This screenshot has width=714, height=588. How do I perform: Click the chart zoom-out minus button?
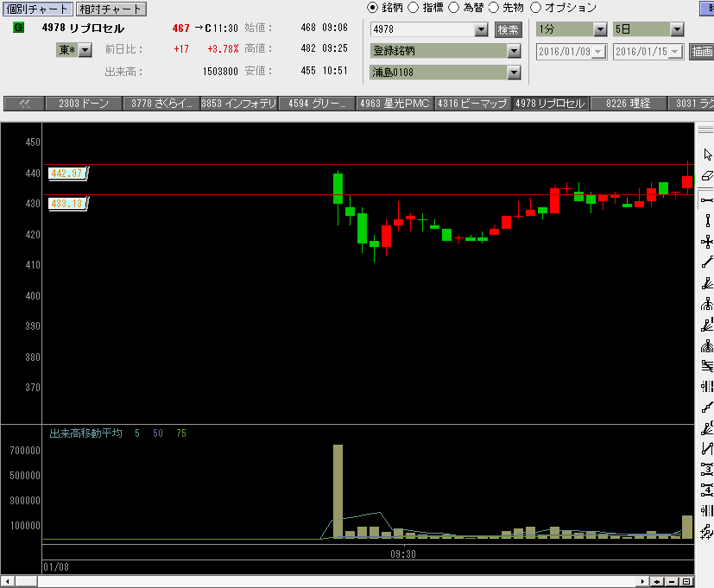click(x=672, y=582)
